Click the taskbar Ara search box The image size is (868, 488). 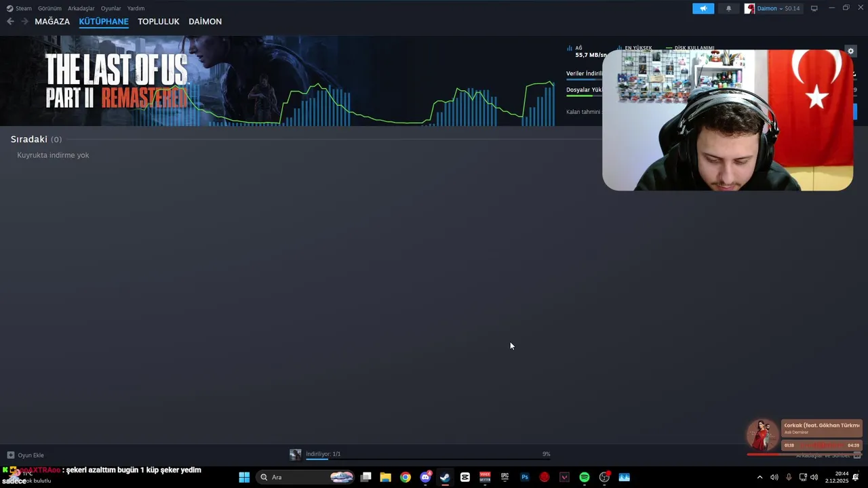[x=307, y=477]
